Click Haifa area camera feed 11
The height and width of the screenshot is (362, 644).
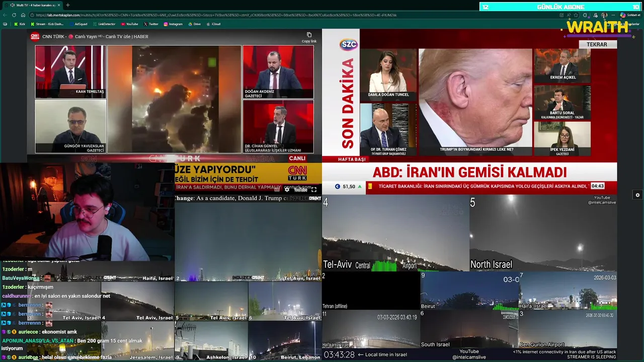[371, 329]
